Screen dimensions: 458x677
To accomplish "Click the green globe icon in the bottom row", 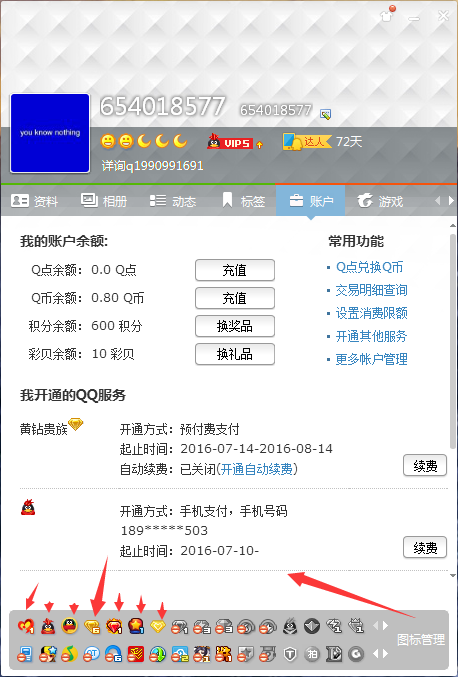I will 158,655.
